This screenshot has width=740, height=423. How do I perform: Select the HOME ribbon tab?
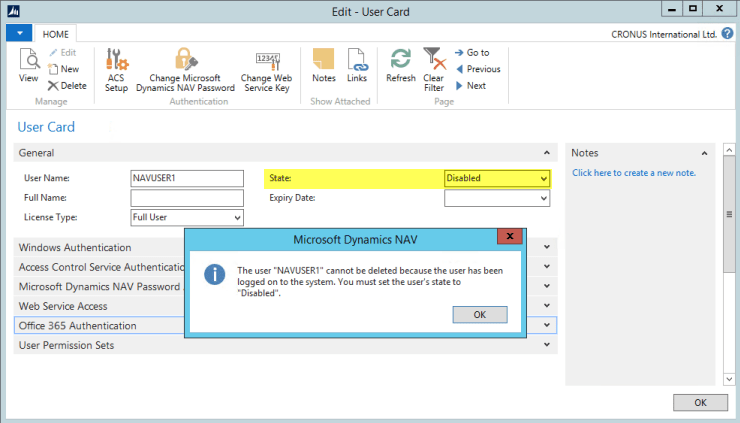(56, 34)
